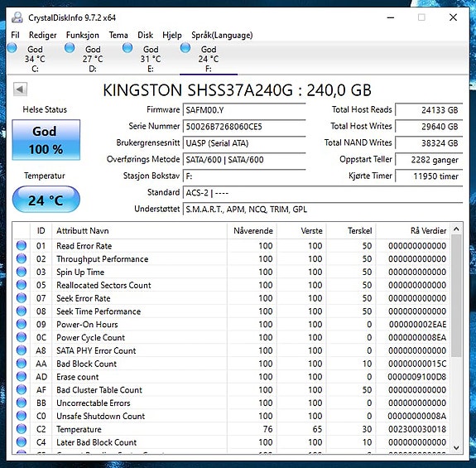
Task: Click status orb beside Temperature attribute
Action: [x=22, y=429]
